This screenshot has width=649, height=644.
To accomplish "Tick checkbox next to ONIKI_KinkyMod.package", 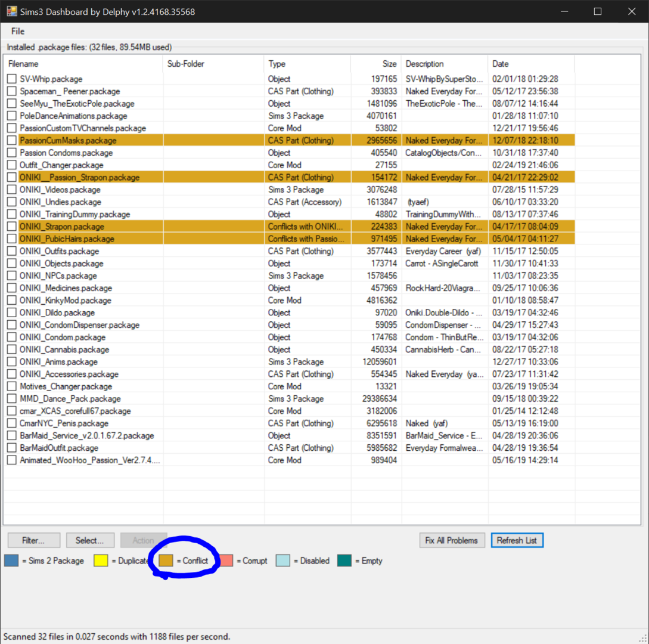I will pos(12,300).
